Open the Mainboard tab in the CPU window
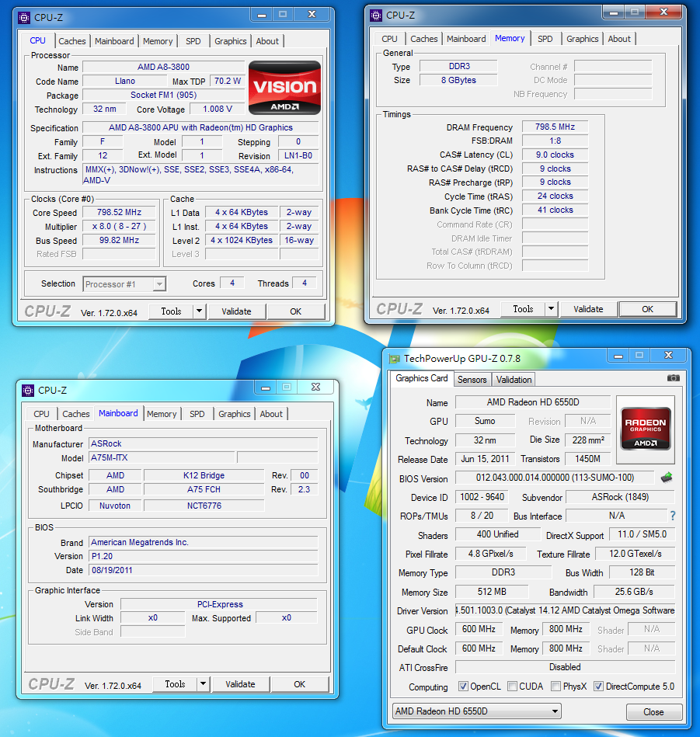This screenshot has width=700, height=737. click(x=114, y=41)
